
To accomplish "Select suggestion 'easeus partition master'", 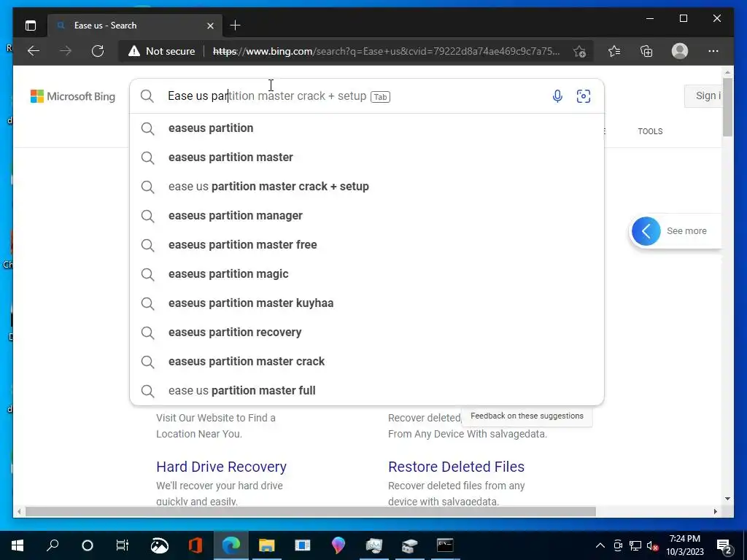I will pyautogui.click(x=367, y=157).
